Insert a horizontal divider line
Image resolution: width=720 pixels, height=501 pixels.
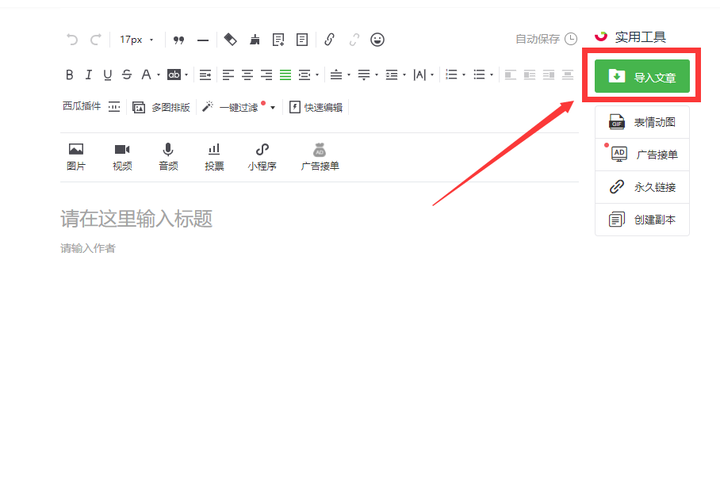point(202,40)
